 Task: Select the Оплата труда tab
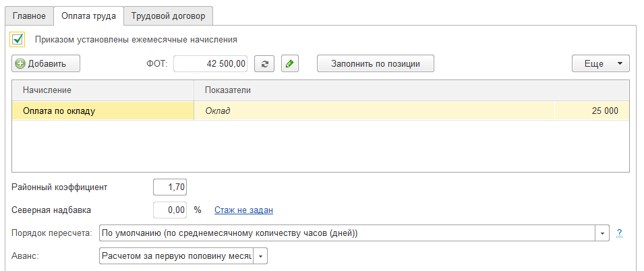[88, 15]
